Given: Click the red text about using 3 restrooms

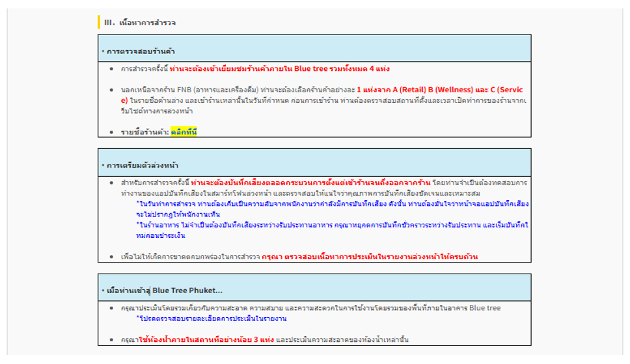Looking at the screenshot, I should click(206, 339).
